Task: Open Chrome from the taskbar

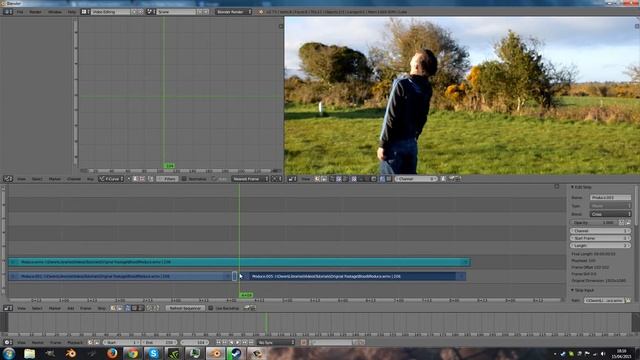Action: coord(132,353)
